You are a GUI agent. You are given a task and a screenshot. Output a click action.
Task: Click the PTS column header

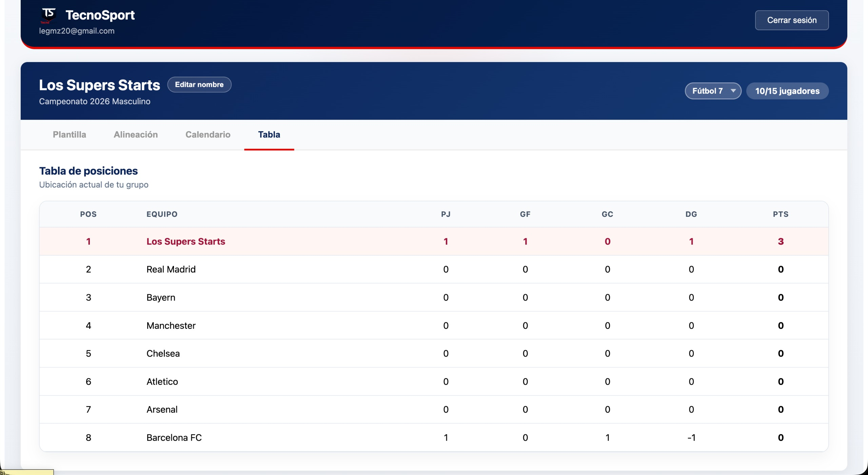coord(780,214)
